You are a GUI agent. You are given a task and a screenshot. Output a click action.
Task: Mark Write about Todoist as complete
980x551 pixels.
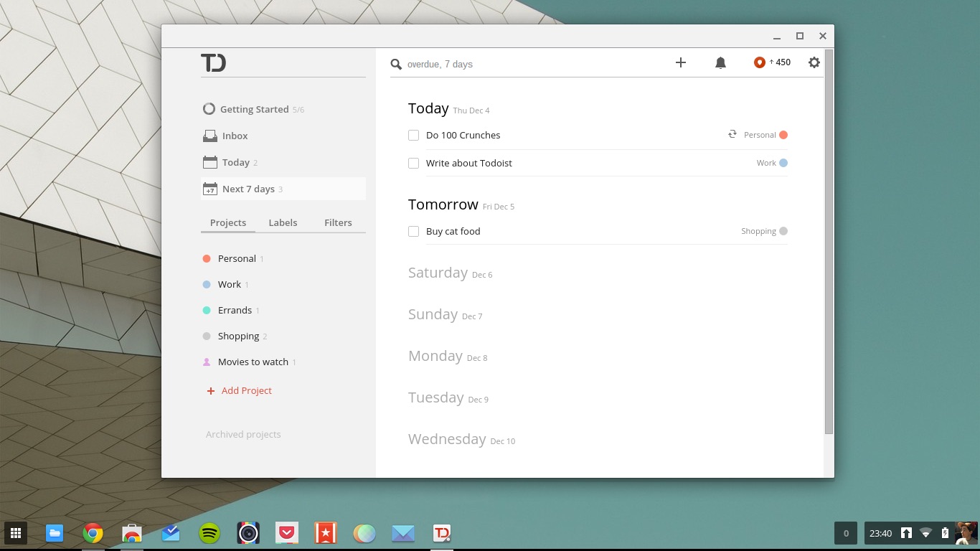tap(413, 163)
